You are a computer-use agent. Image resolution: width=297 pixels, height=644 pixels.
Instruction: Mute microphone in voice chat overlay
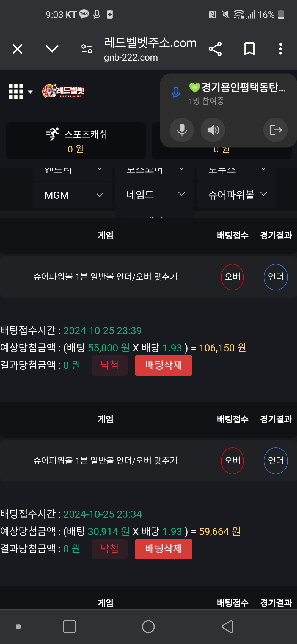tap(182, 130)
